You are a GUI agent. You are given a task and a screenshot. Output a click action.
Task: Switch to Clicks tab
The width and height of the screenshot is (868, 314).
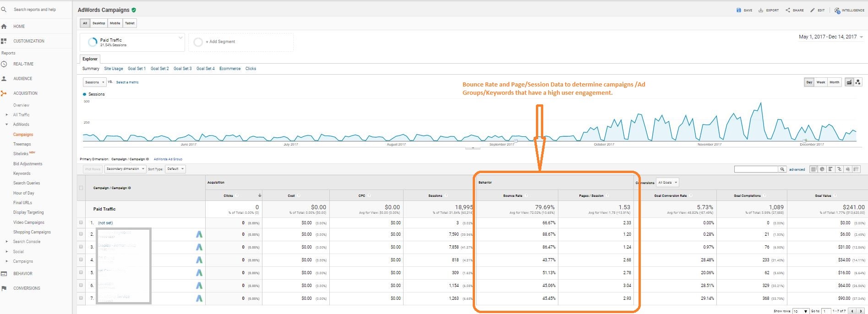pyautogui.click(x=251, y=69)
